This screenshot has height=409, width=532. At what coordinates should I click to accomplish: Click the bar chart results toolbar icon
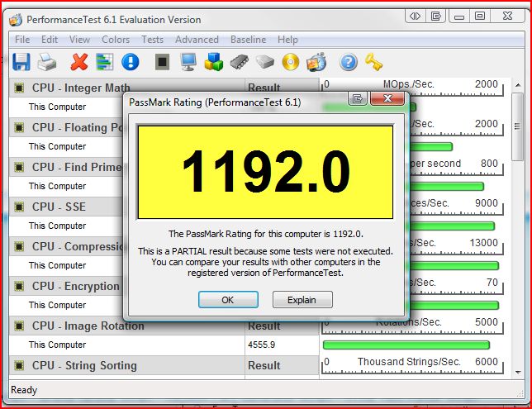[104, 62]
